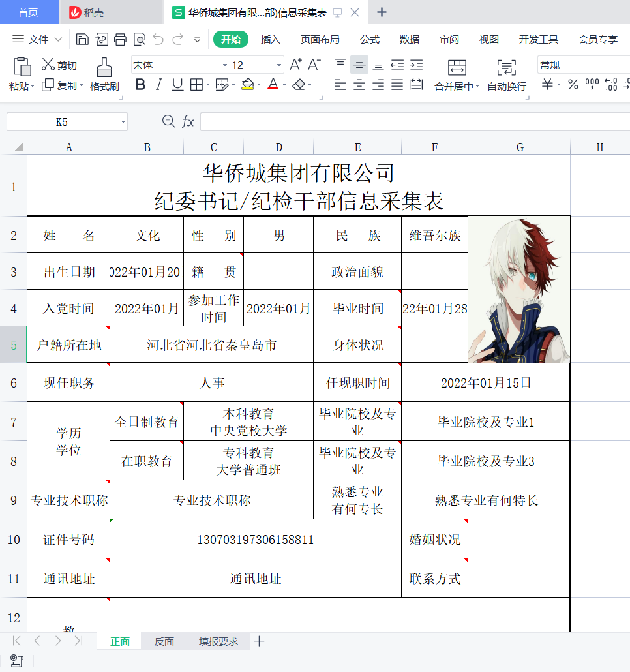Open the 数据 ribbon menu
Screen dimensions: 630x672
(409, 39)
